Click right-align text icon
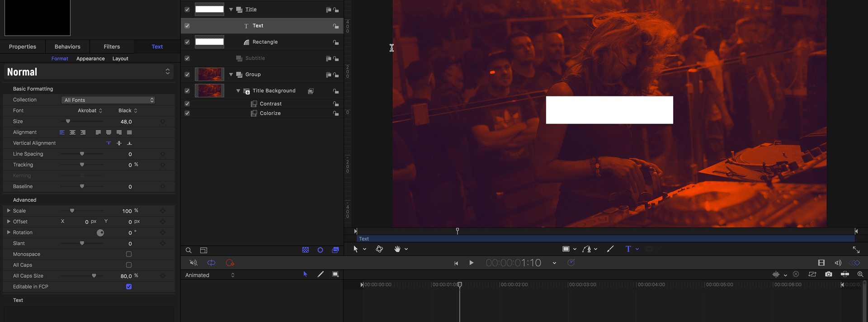 (x=83, y=133)
